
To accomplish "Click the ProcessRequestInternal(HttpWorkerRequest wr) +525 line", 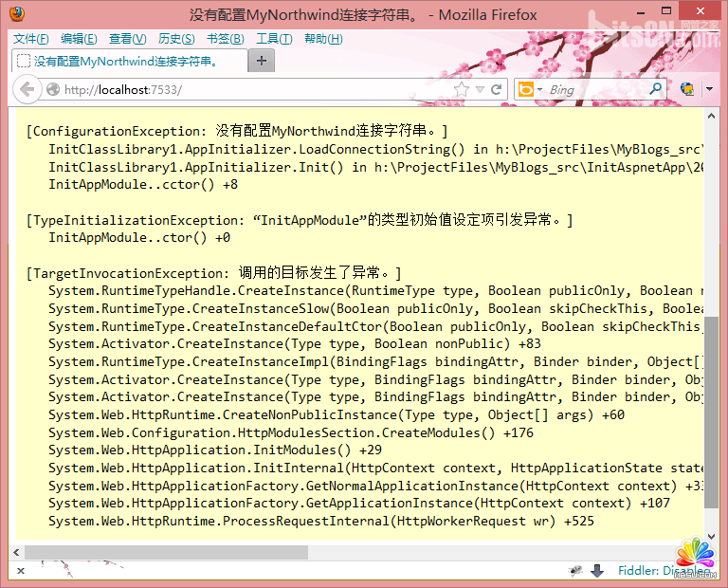I will pos(321,521).
